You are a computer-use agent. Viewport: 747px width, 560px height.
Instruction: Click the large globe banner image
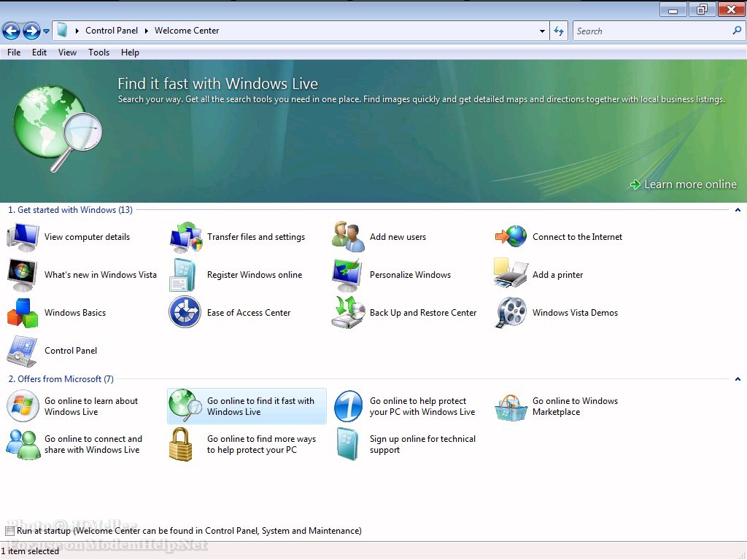point(57,128)
